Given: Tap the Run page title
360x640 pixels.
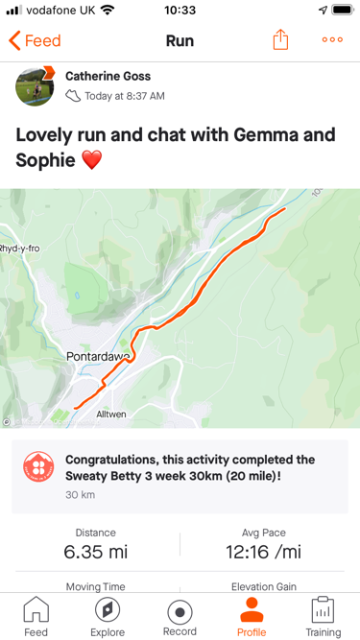Looking at the screenshot, I should [x=180, y=41].
